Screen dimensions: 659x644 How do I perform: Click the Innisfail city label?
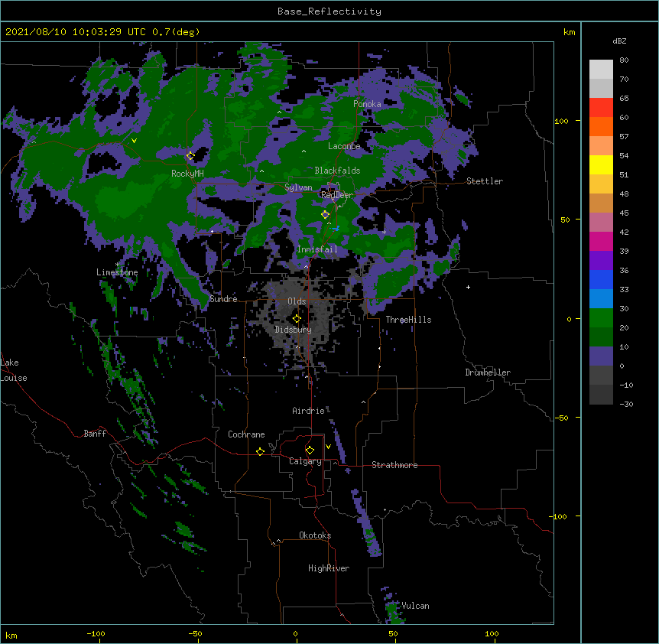(317, 249)
